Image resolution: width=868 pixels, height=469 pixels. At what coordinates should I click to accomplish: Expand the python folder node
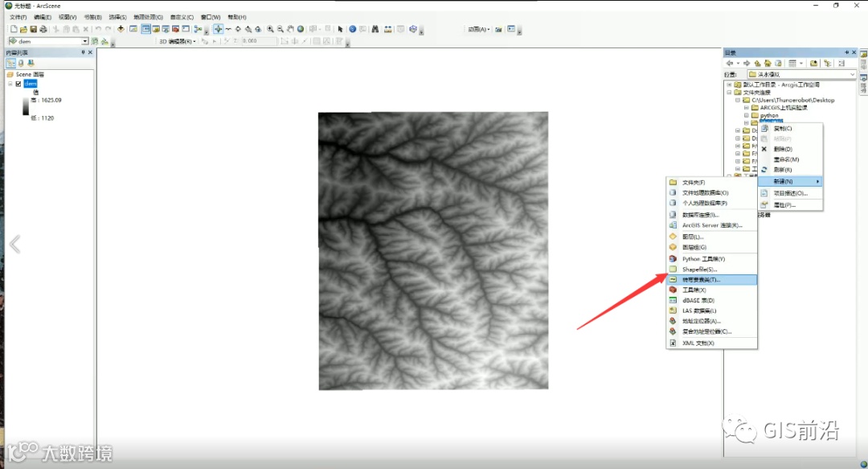click(746, 115)
